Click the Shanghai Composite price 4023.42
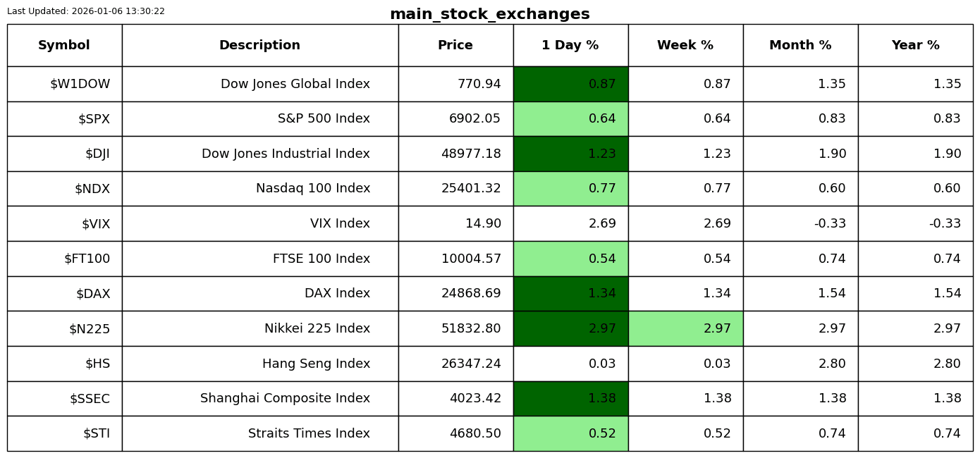The height and width of the screenshot is (458, 980). [475, 399]
